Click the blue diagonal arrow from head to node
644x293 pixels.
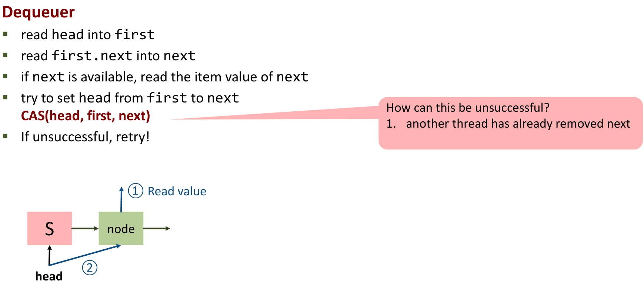(85, 255)
